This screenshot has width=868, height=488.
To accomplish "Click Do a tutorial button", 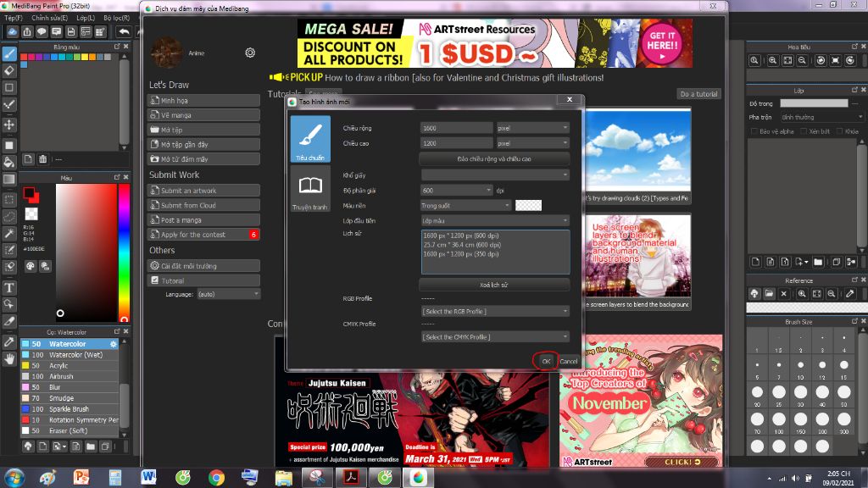I will (698, 94).
